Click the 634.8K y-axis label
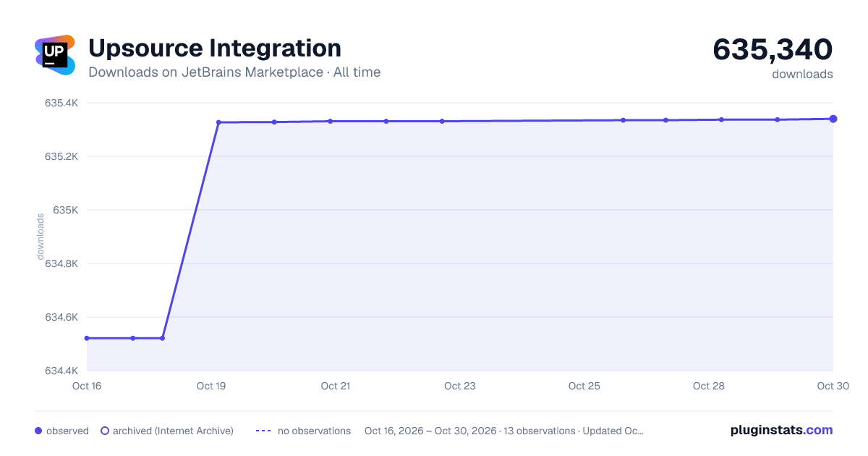Image resolution: width=868 pixels, height=456 pixels. (x=61, y=263)
